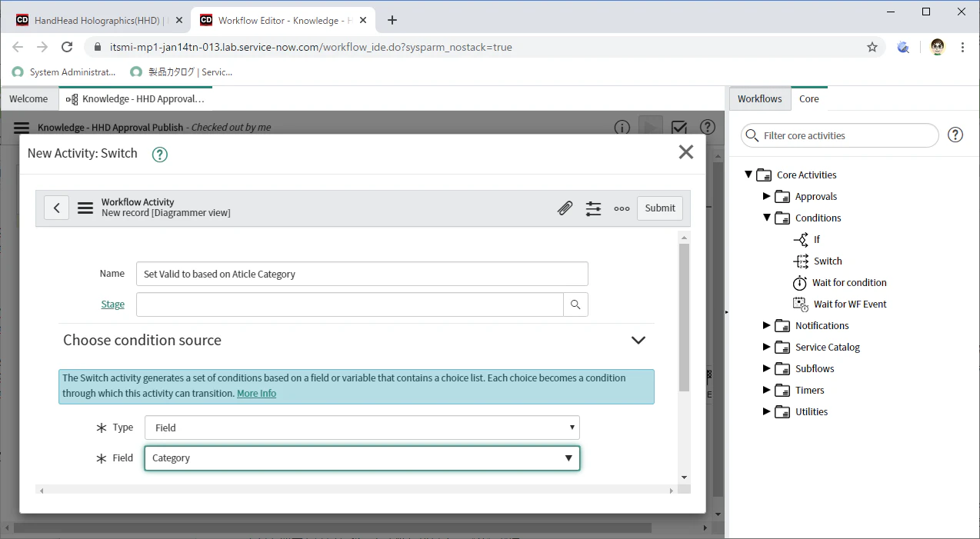Screen dimensions: 980x539
Task: Click the help icon beside New Activity: Switch
Action: coord(159,154)
